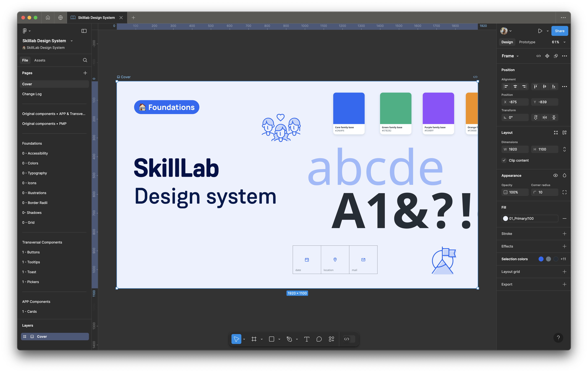Open Pen tool options dropdown arrow

point(297,339)
